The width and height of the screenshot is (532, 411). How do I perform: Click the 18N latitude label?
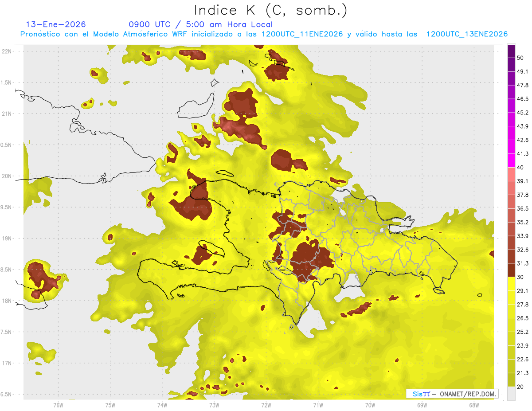coord(7,301)
